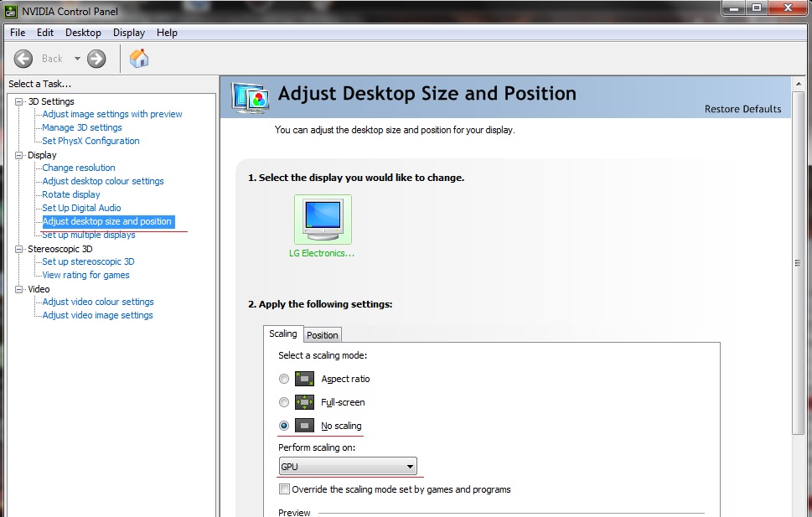Switch to the Position tab
The width and height of the screenshot is (812, 517).
322,335
